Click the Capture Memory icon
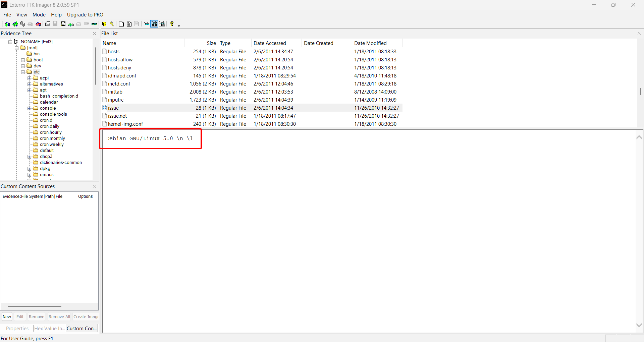Screen dimensions: 644x342 [94, 24]
